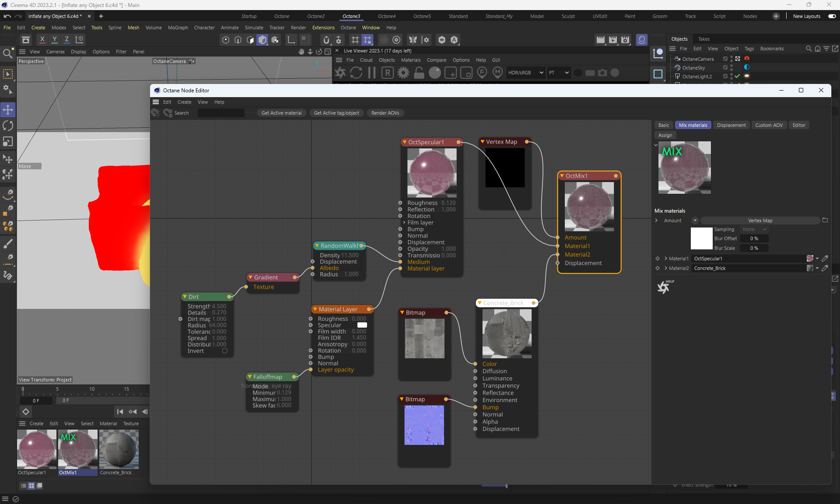Image resolution: width=840 pixels, height=504 pixels.
Task: Open Octane render settings gear
Action: click(x=403, y=73)
